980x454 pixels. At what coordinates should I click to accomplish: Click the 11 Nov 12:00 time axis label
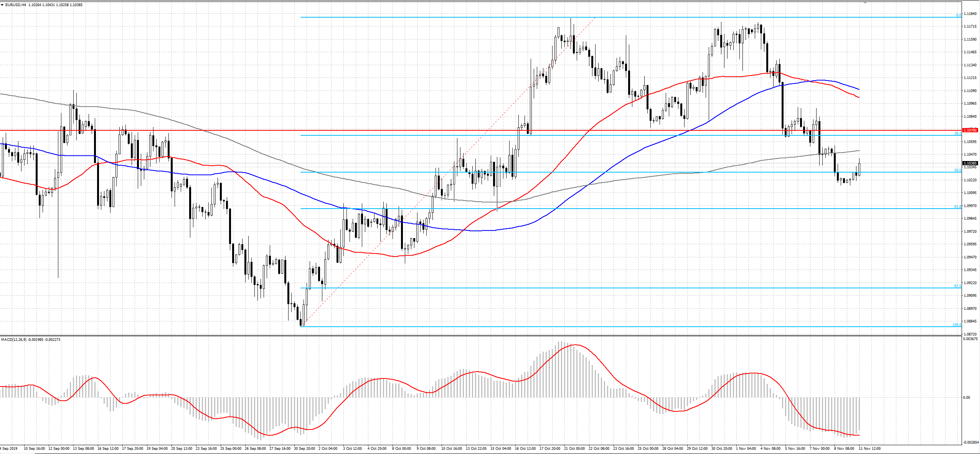coord(869,448)
